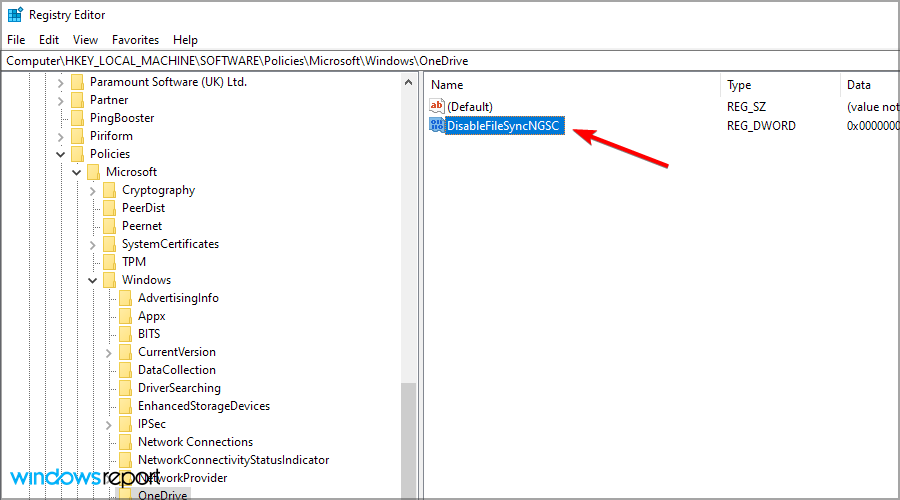
Task: Select the Windows folder icon
Action: click(110, 280)
